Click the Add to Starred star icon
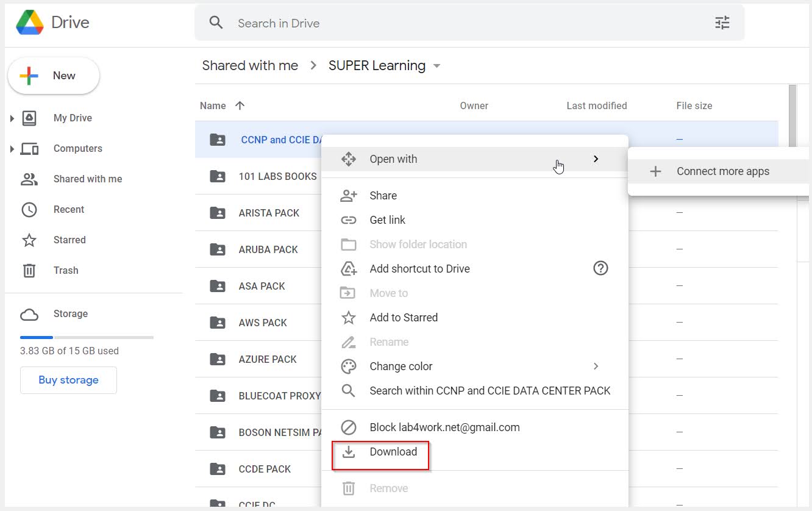812x511 pixels. pyautogui.click(x=349, y=318)
